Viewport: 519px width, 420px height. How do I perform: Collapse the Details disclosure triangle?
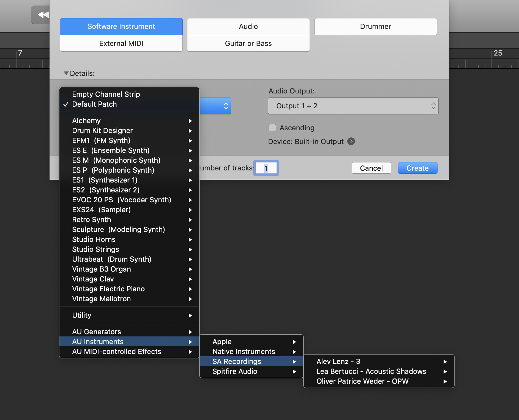66,73
